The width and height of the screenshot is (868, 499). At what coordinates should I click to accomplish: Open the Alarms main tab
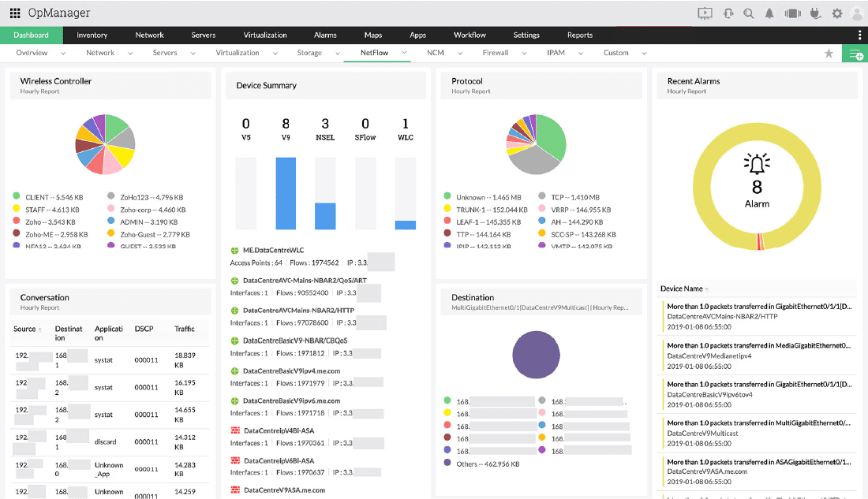tap(325, 35)
